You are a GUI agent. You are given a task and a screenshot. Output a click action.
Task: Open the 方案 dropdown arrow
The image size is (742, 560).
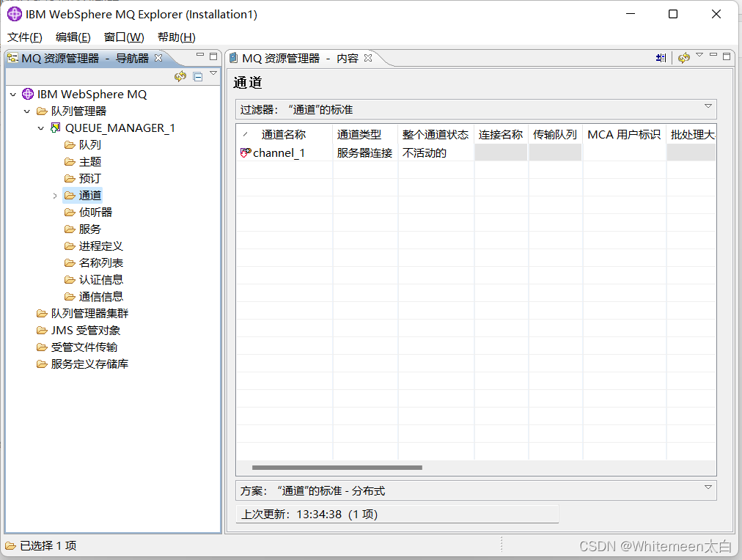pyautogui.click(x=708, y=487)
